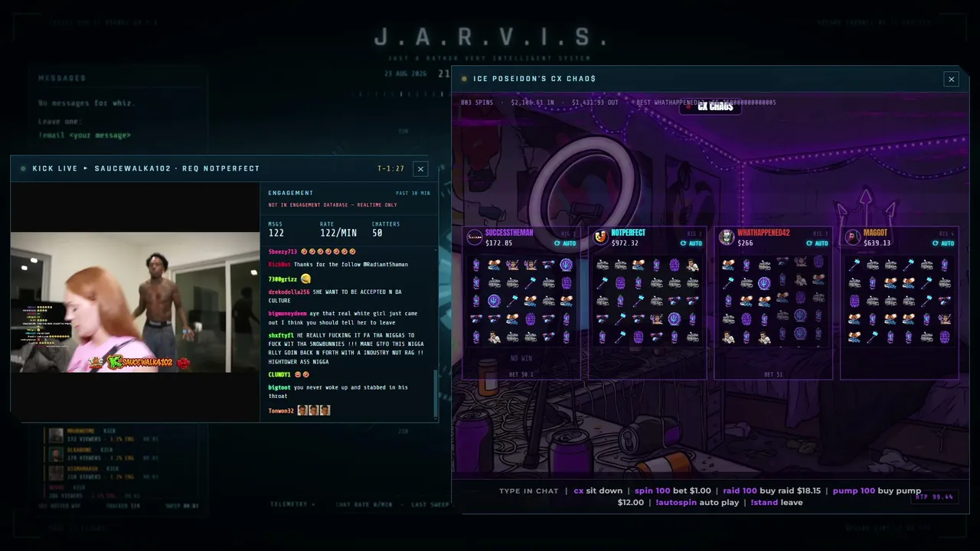Click the Kick chat scrollbar

click(436, 393)
